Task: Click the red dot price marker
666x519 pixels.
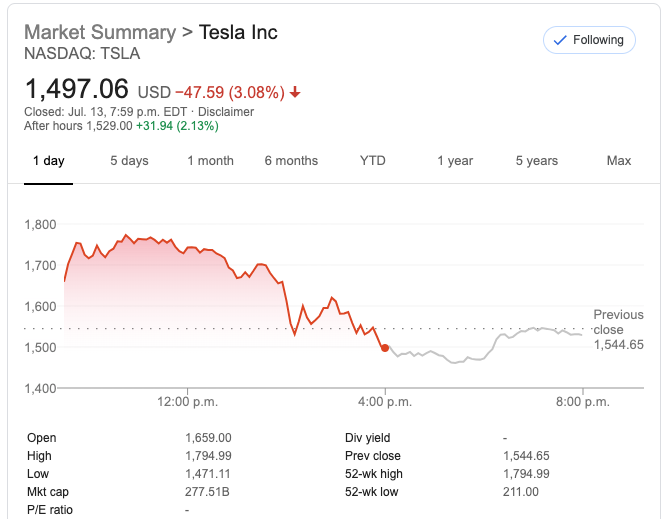Action: tap(385, 348)
